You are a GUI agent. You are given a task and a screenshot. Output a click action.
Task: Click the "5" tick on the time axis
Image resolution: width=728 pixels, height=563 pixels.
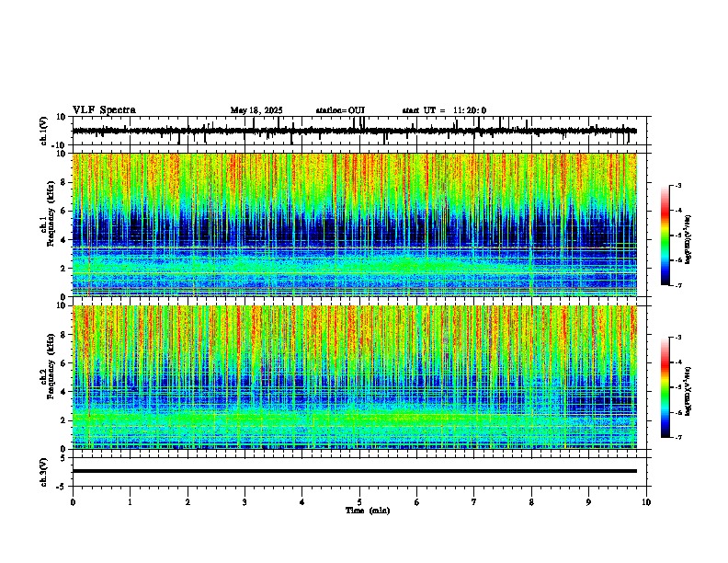pos(359,502)
